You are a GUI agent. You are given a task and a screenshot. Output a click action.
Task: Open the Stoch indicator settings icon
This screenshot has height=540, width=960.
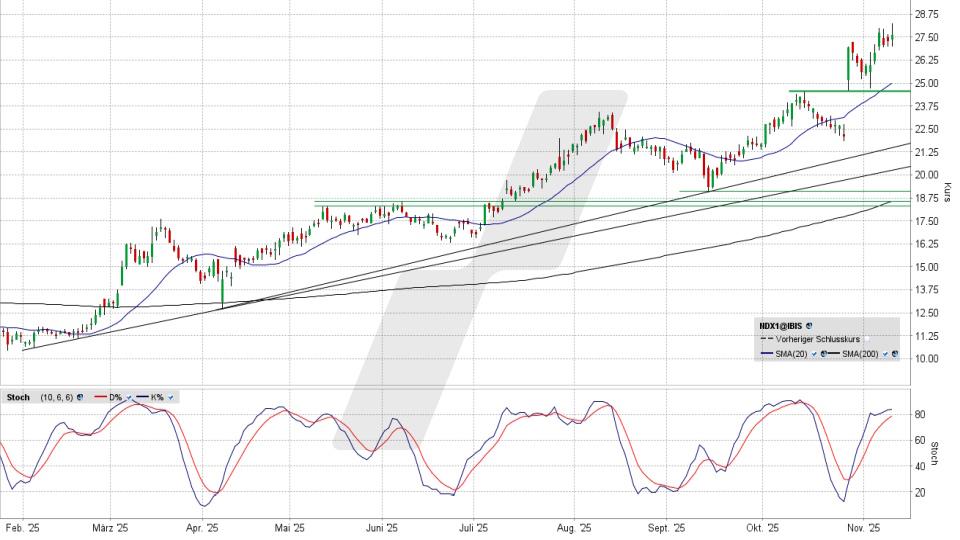pyautogui.click(x=80, y=397)
